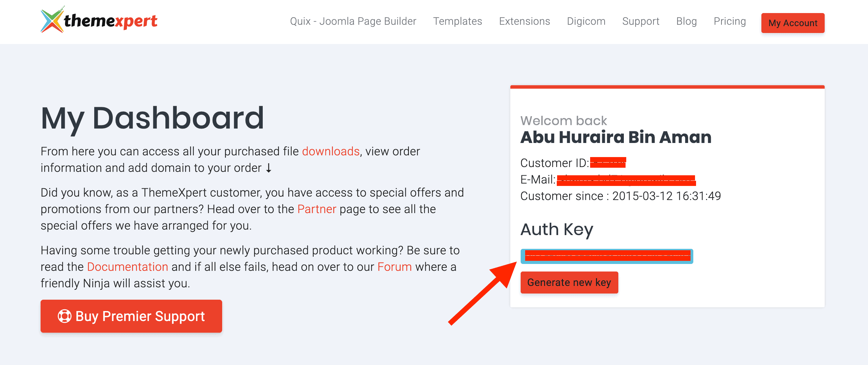This screenshot has height=365, width=868.
Task: Click the My Dashboard heading
Action: (152, 118)
